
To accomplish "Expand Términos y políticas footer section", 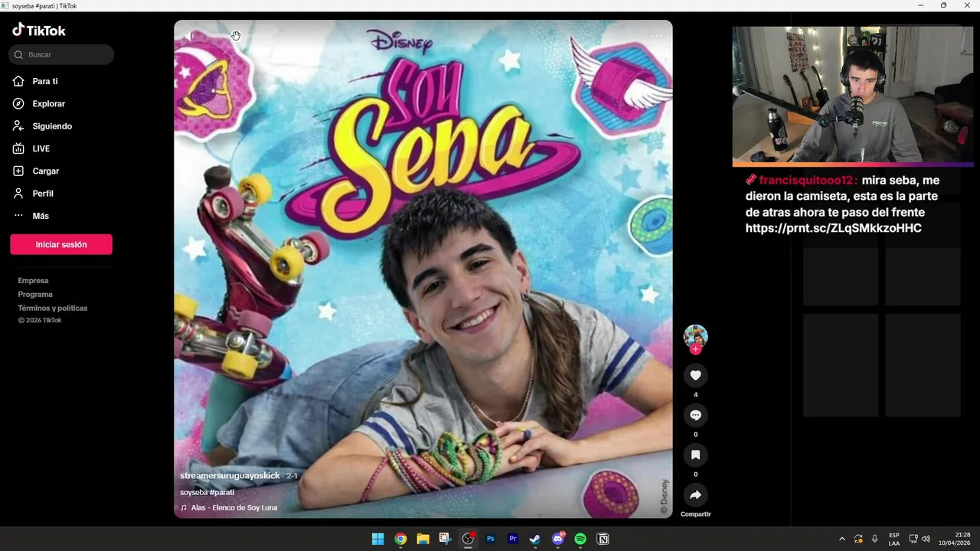I will (53, 308).
